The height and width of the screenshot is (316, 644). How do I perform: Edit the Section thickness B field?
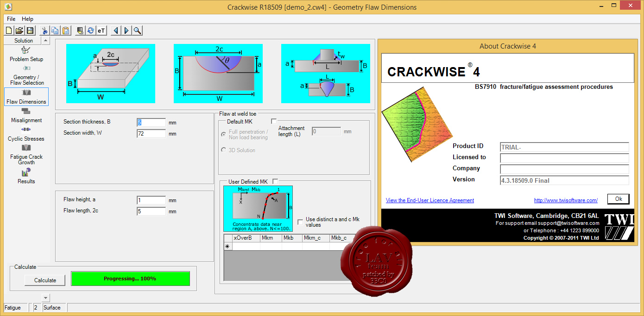pyautogui.click(x=151, y=123)
